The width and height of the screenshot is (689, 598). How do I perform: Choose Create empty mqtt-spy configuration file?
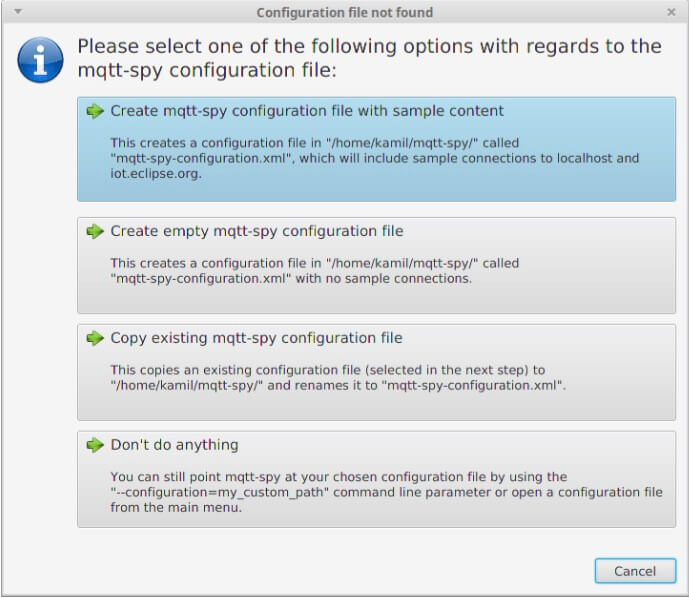(377, 265)
